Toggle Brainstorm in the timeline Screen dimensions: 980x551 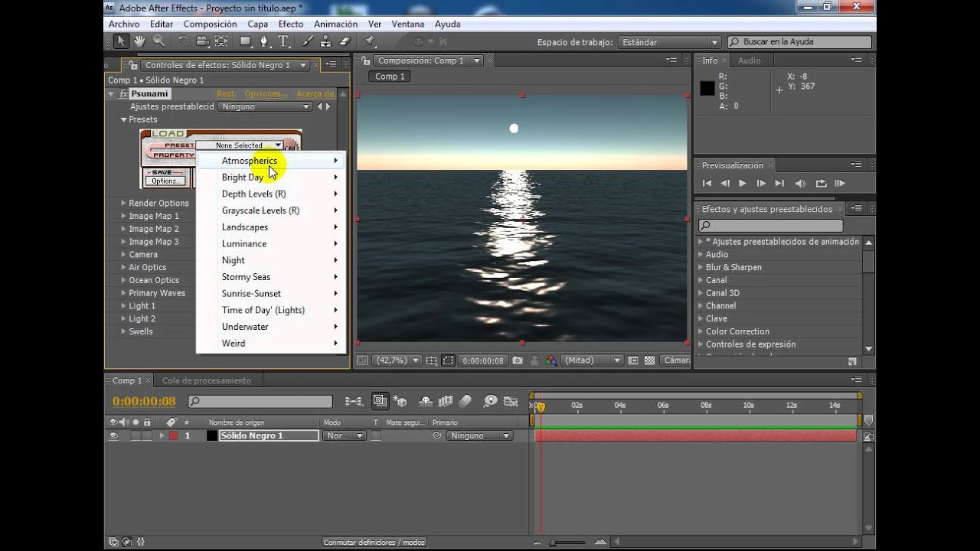pyautogui.click(x=491, y=401)
